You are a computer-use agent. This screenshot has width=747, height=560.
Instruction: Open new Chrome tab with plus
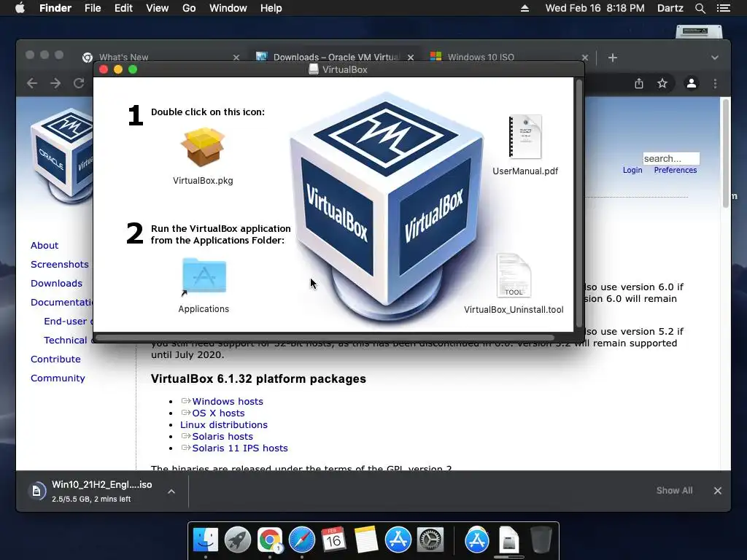click(x=613, y=58)
